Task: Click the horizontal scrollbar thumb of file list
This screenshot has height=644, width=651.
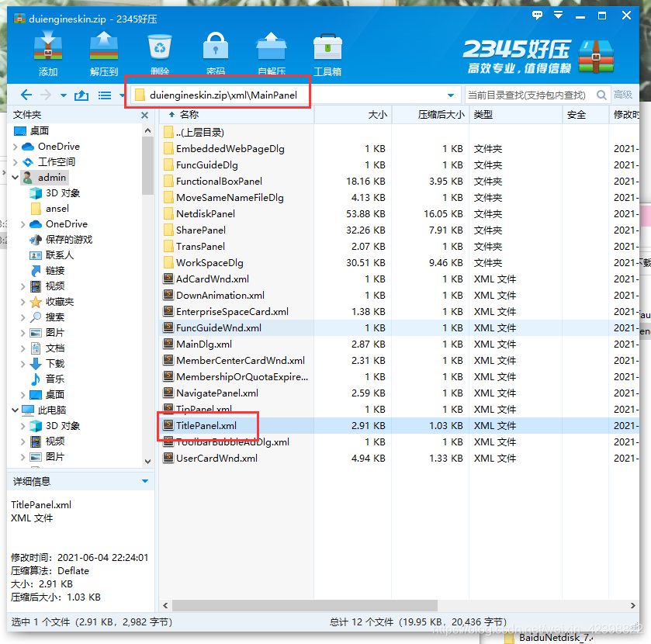Action: point(305,605)
